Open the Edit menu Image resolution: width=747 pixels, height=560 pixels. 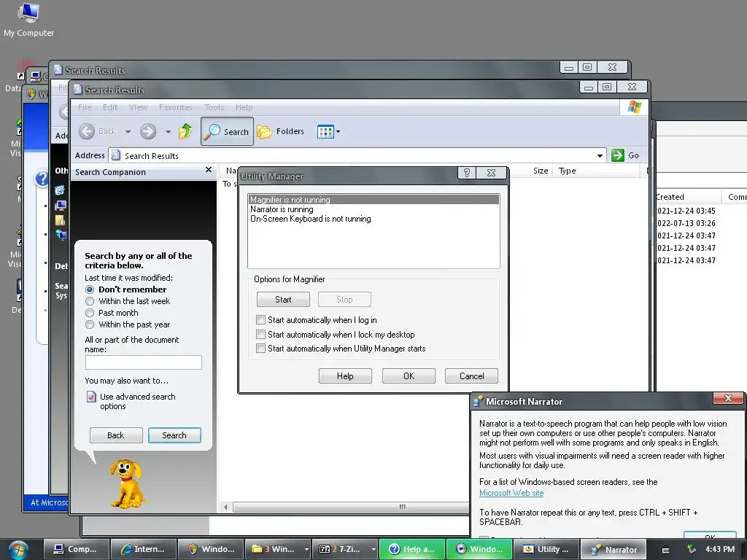coord(110,107)
